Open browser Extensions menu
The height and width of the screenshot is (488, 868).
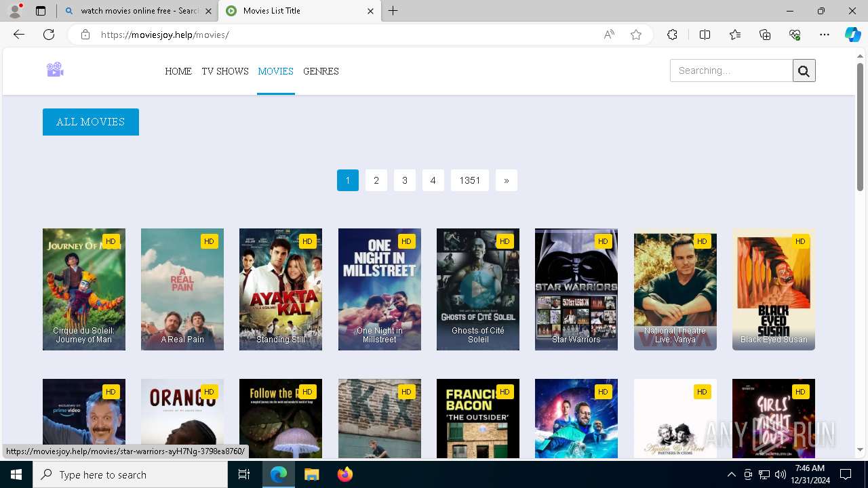coord(672,35)
